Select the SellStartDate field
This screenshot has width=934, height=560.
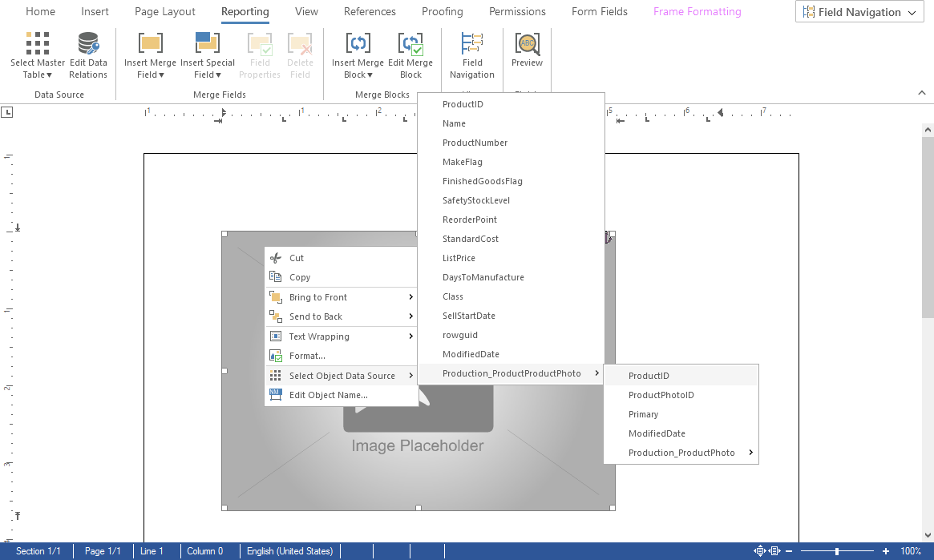(x=511, y=316)
